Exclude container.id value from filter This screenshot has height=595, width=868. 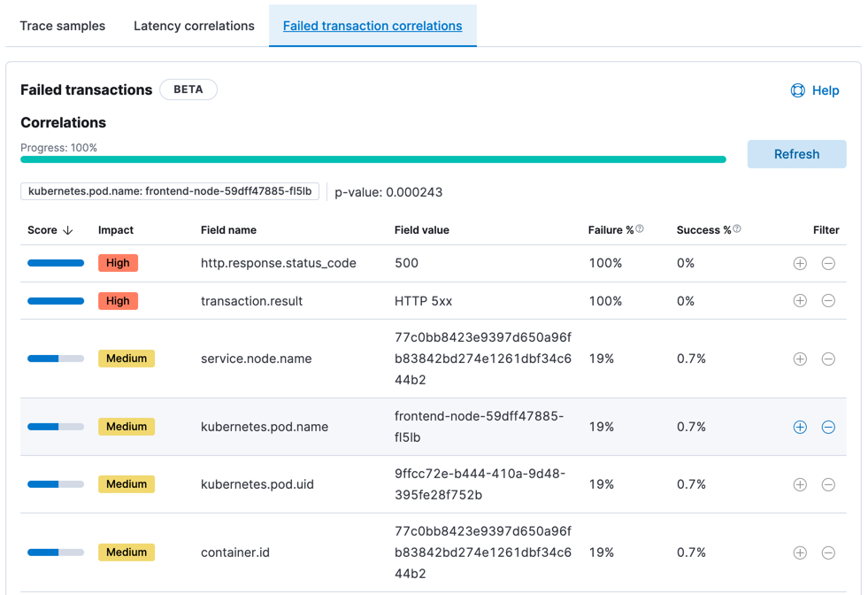pos(828,552)
